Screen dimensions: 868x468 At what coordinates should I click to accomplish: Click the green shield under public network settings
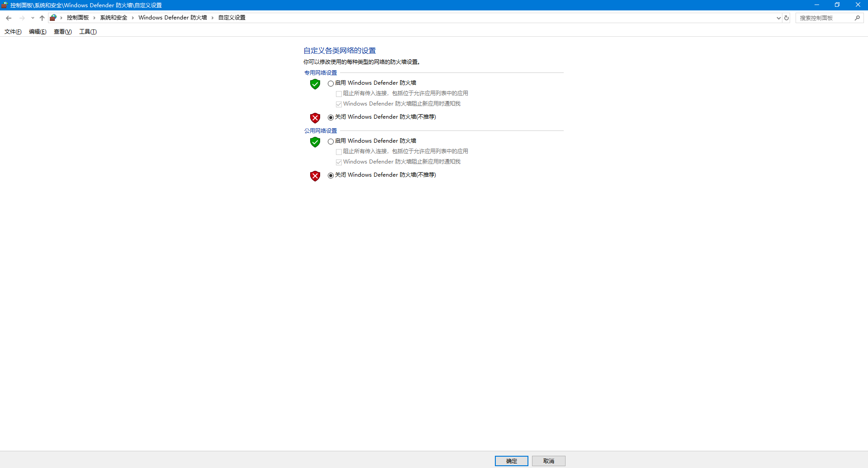tap(315, 142)
